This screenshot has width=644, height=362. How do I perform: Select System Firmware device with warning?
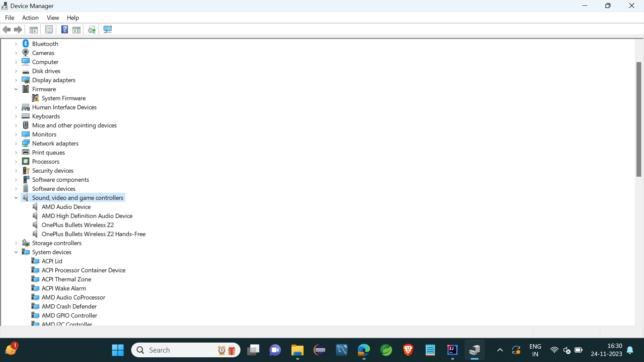(63, 98)
